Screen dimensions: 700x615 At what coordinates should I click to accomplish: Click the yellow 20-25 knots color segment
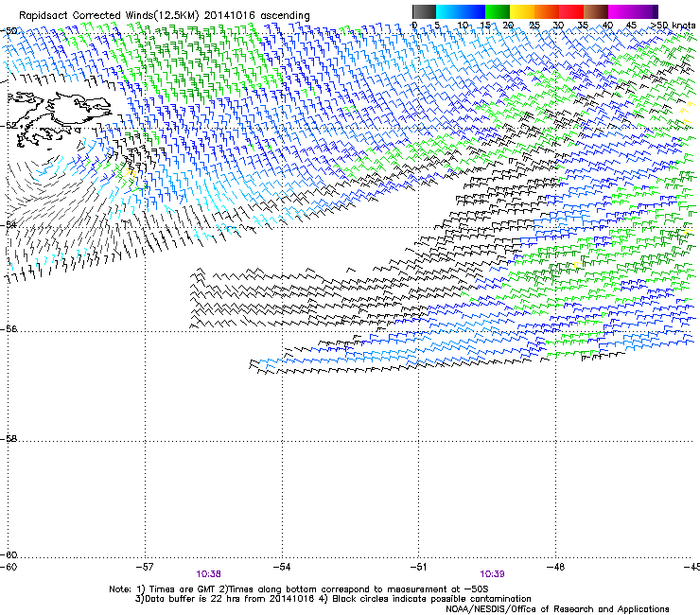tap(522, 11)
